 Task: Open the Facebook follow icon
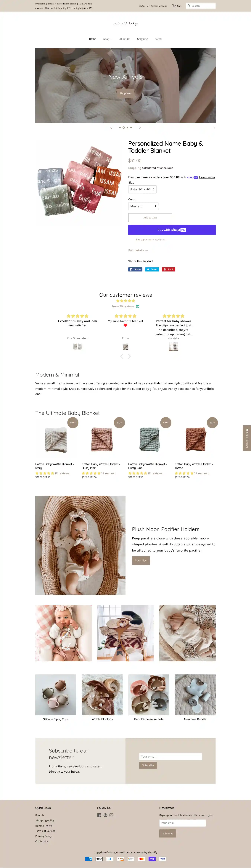coord(99,815)
